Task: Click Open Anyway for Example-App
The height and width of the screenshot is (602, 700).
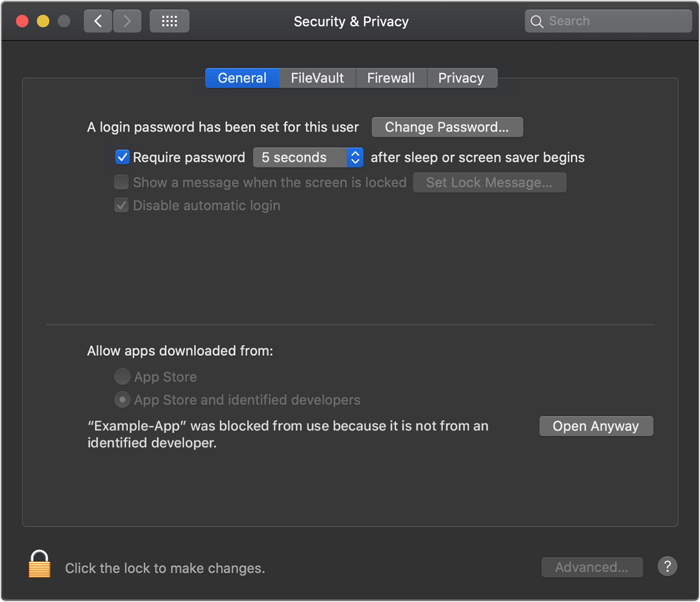Action: 596,426
